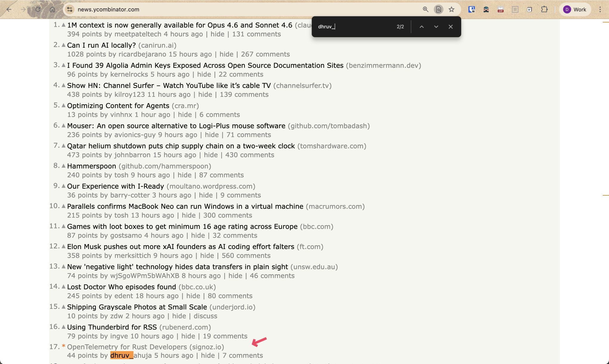Image resolution: width=609 pixels, height=364 pixels.
Task: Upvote Lost Doctor Who episodes found
Action: 63,287
